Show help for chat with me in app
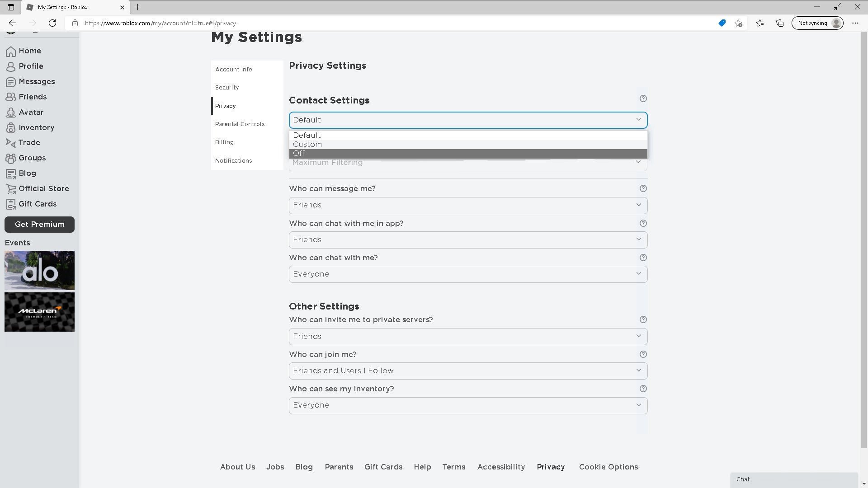This screenshot has width=868, height=488. 643,223
